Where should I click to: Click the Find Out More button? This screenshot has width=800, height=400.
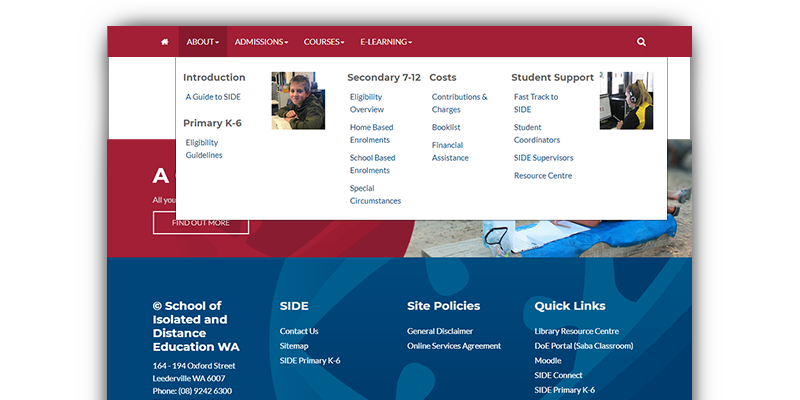point(201,223)
